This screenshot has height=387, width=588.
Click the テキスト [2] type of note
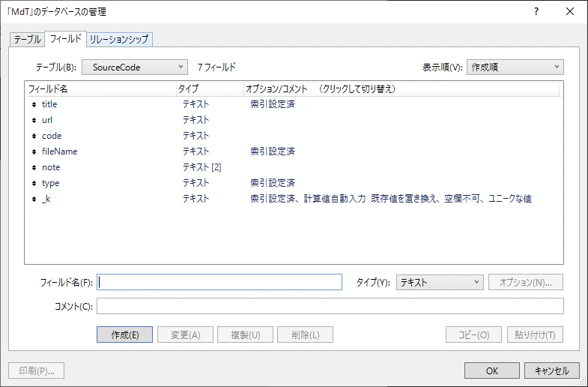point(202,167)
